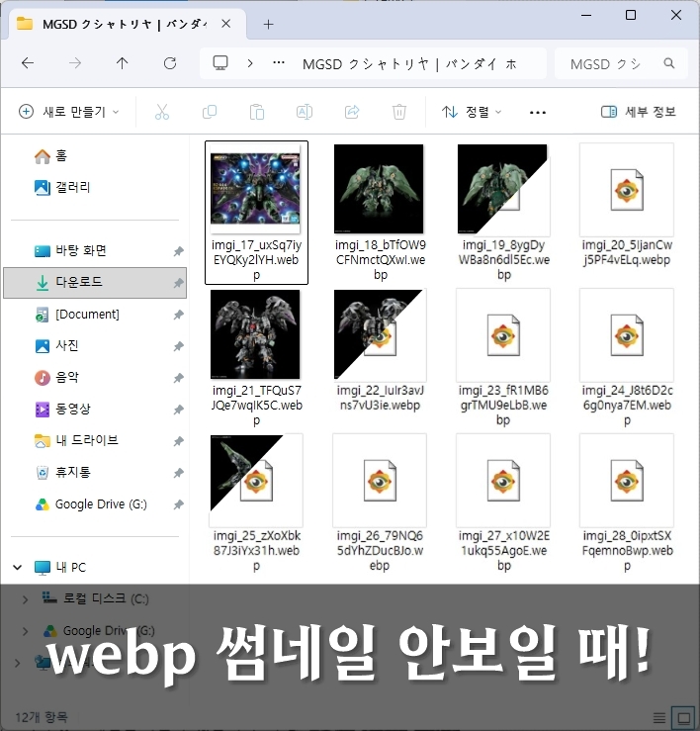The image size is (700, 731).
Task: Click the Share toolbar icon
Action: pyautogui.click(x=352, y=112)
